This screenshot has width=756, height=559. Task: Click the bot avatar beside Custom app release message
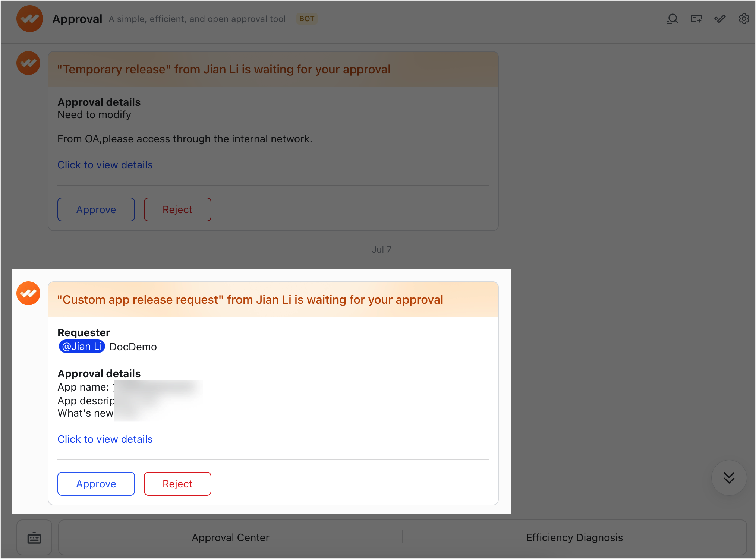28,293
